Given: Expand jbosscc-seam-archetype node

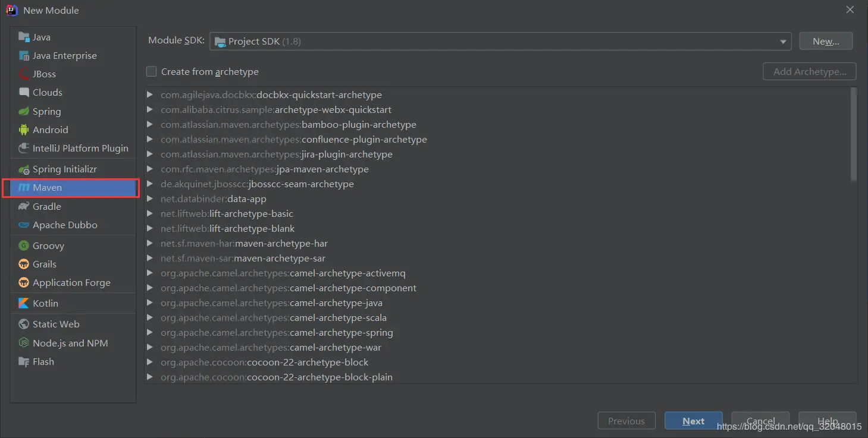Looking at the screenshot, I should pos(150,184).
